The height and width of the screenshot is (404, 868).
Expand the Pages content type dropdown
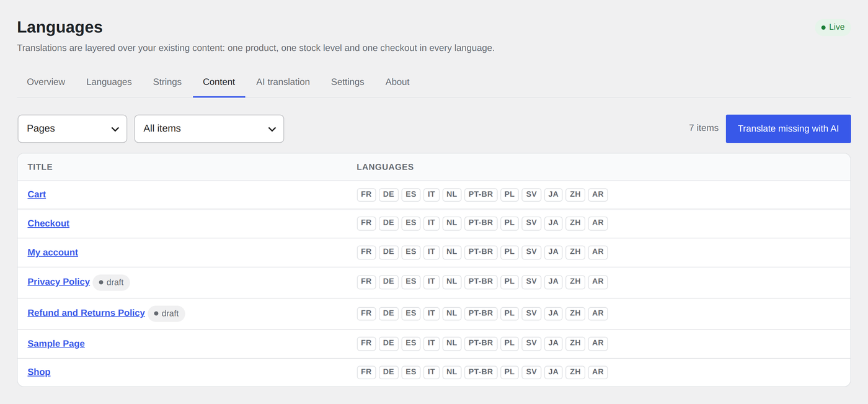click(73, 128)
